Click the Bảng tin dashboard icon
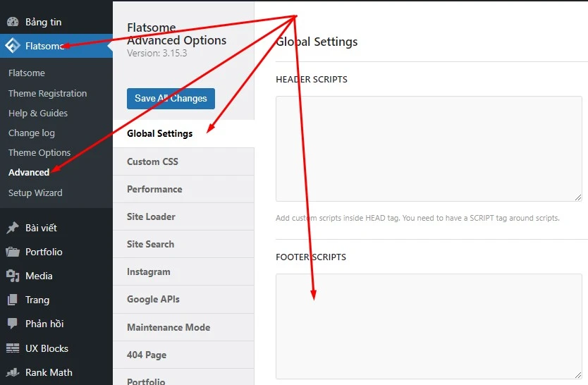This screenshot has width=588, height=385. tap(13, 22)
